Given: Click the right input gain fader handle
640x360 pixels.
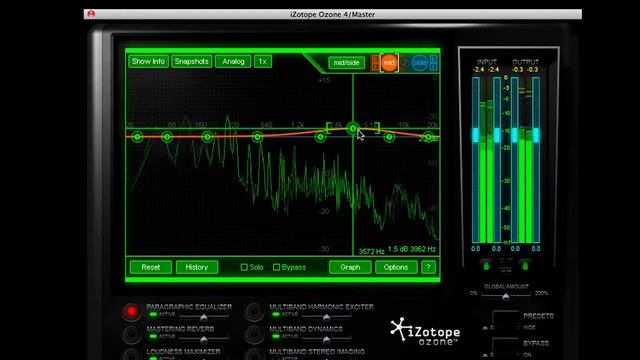Looking at the screenshot, I should (x=497, y=135).
